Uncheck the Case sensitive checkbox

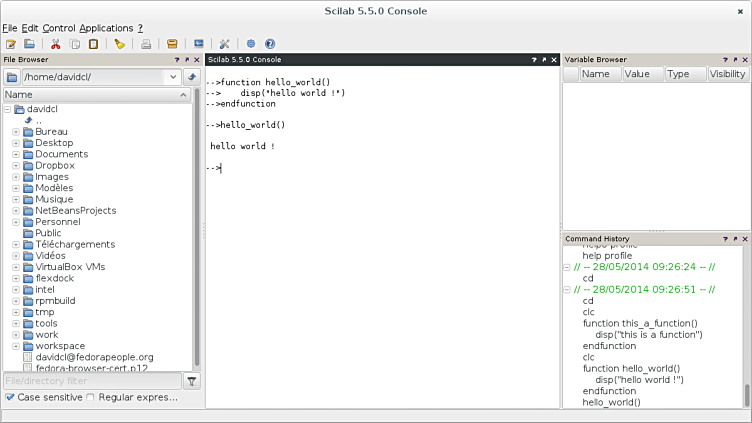tap(10, 397)
